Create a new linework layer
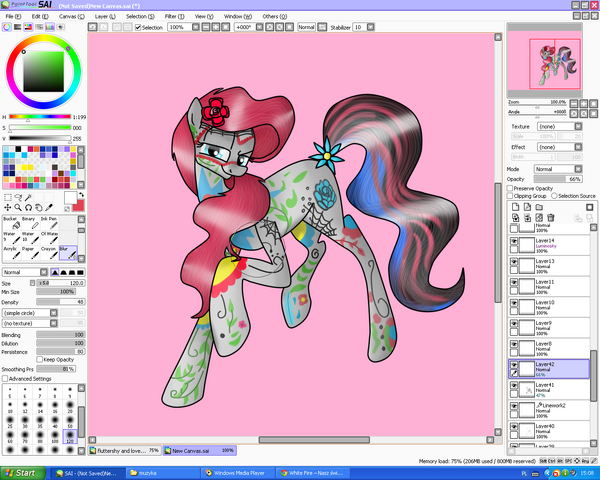Image resolution: width=600 pixels, height=480 pixels. tap(527, 207)
